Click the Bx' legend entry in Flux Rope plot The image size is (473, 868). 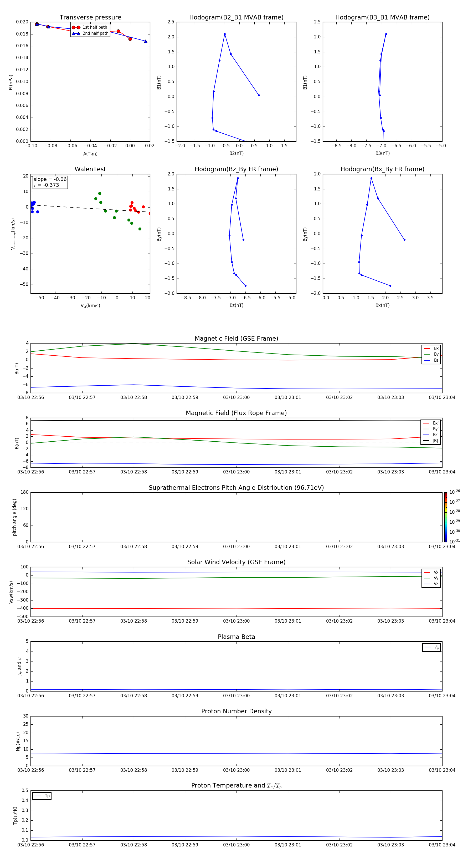tap(431, 423)
